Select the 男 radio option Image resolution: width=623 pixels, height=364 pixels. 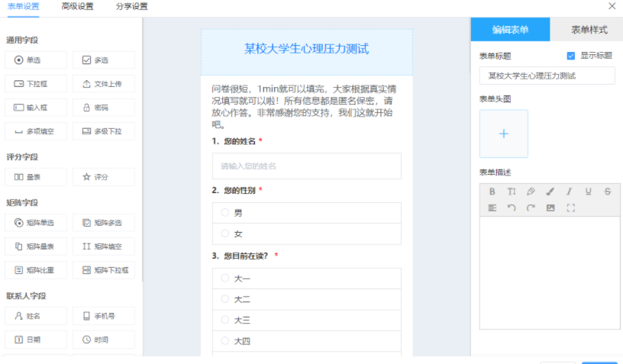click(225, 212)
